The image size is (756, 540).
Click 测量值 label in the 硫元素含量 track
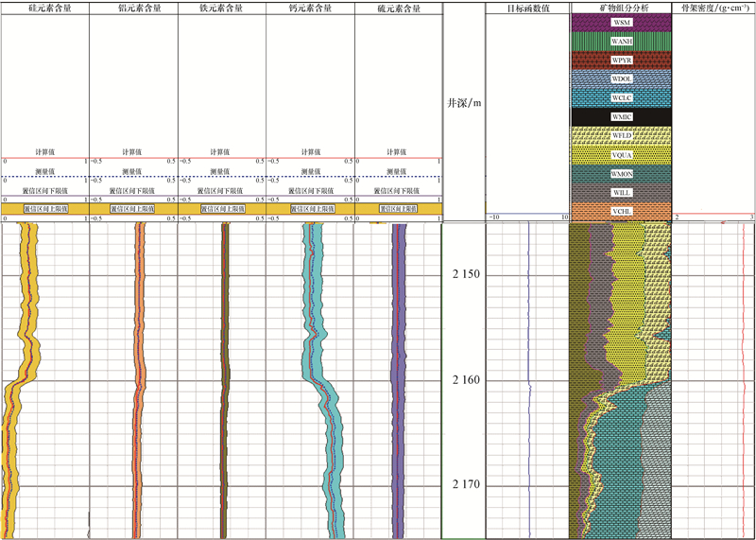[399, 171]
